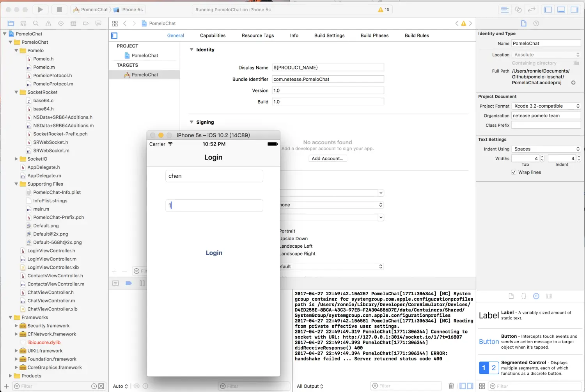Open the Debug navigator
This screenshot has height=392, width=585.
coord(73,23)
